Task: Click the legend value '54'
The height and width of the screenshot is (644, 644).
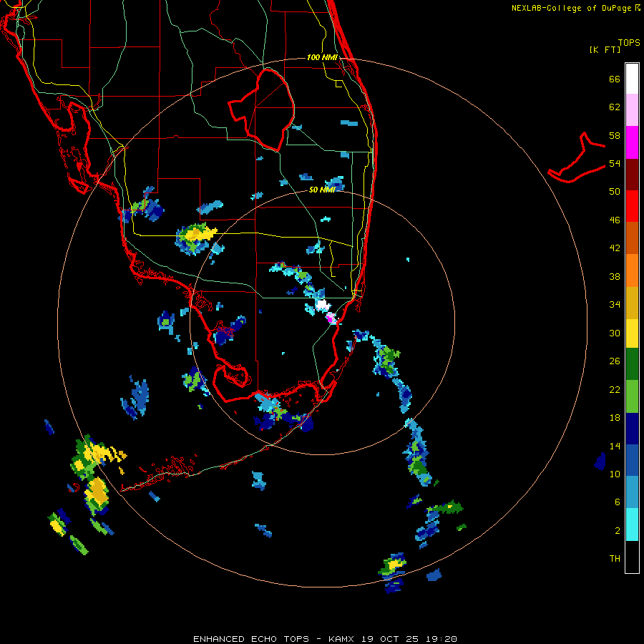Action: click(x=615, y=163)
